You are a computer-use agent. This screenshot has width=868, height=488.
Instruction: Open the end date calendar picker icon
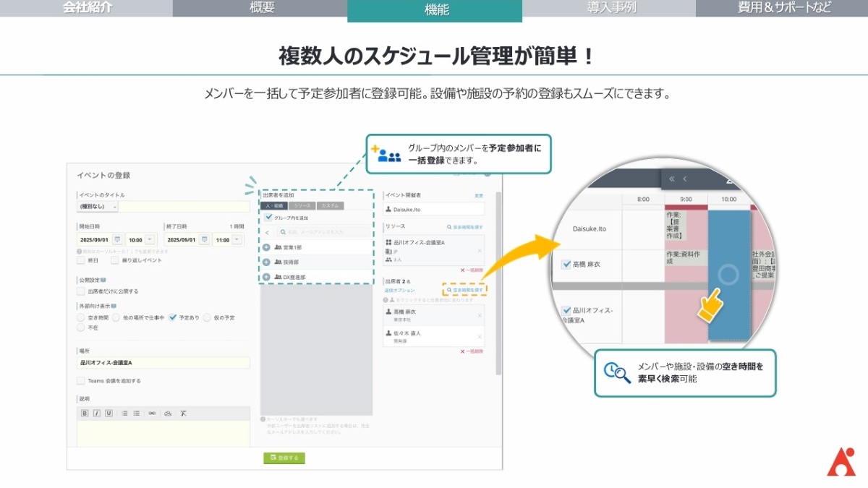click(205, 239)
